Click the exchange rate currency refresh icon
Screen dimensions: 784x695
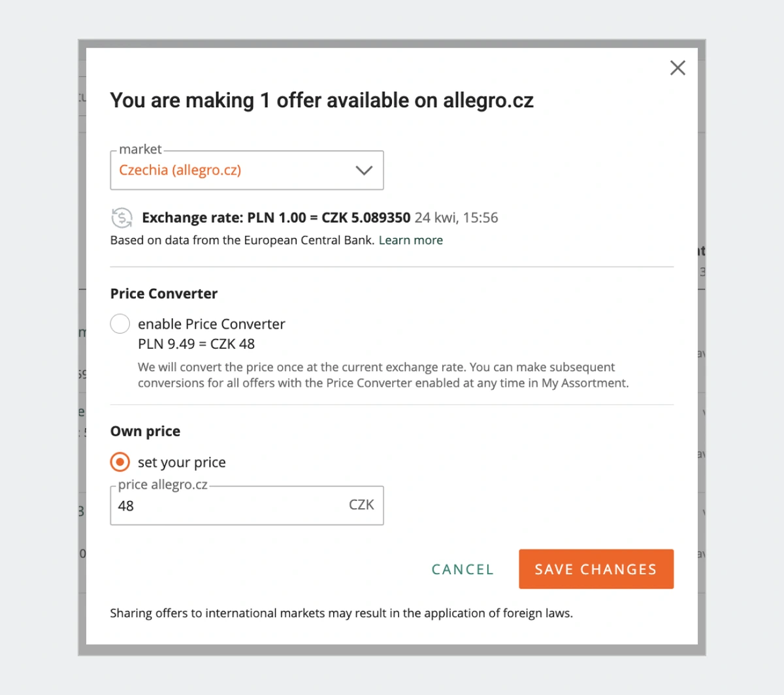point(122,218)
